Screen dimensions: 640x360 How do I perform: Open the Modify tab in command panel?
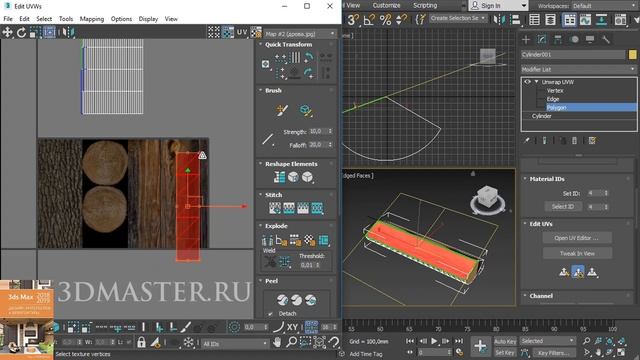click(x=542, y=39)
